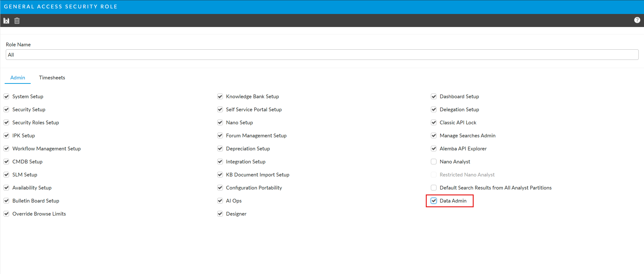Click the Role Name input field
Image resolution: width=644 pixels, height=274 pixels.
tap(322, 55)
